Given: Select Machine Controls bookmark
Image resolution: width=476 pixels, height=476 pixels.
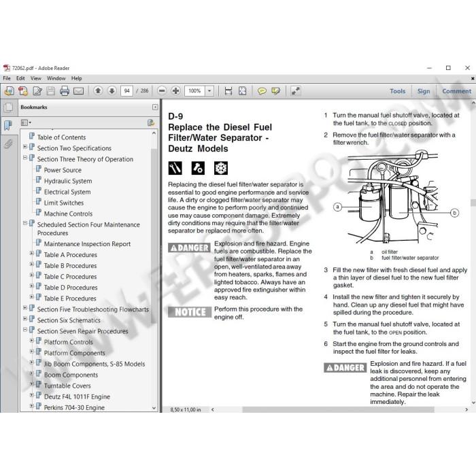Looking at the screenshot, I should click(x=68, y=214).
